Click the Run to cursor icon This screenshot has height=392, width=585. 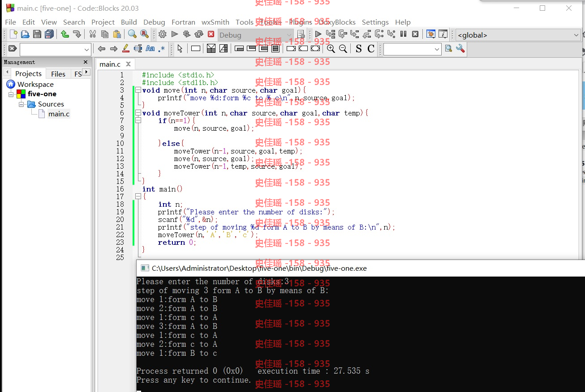331,34
